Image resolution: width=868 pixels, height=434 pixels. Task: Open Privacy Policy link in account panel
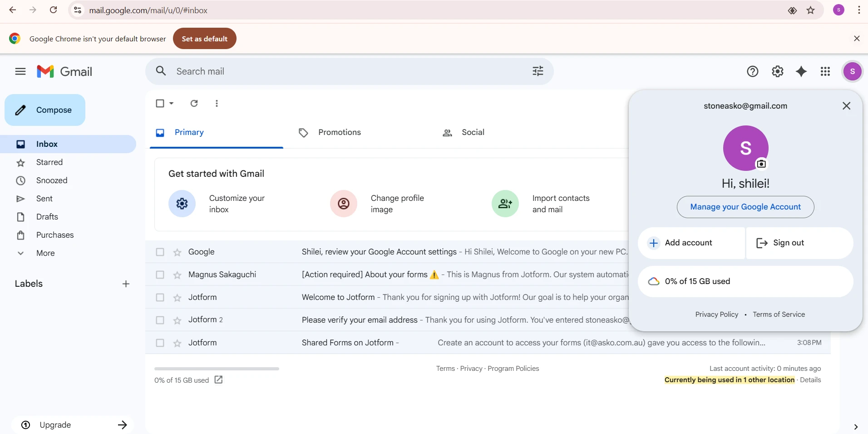717,314
